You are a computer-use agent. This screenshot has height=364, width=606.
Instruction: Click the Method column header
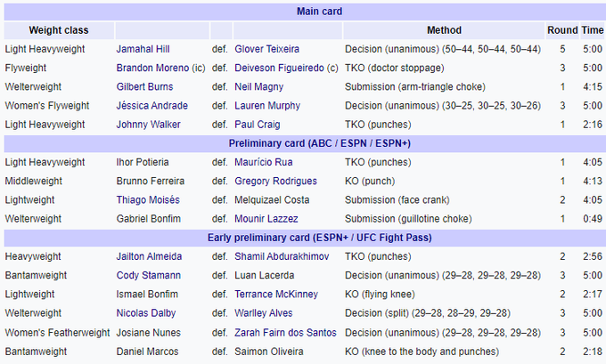[444, 29]
